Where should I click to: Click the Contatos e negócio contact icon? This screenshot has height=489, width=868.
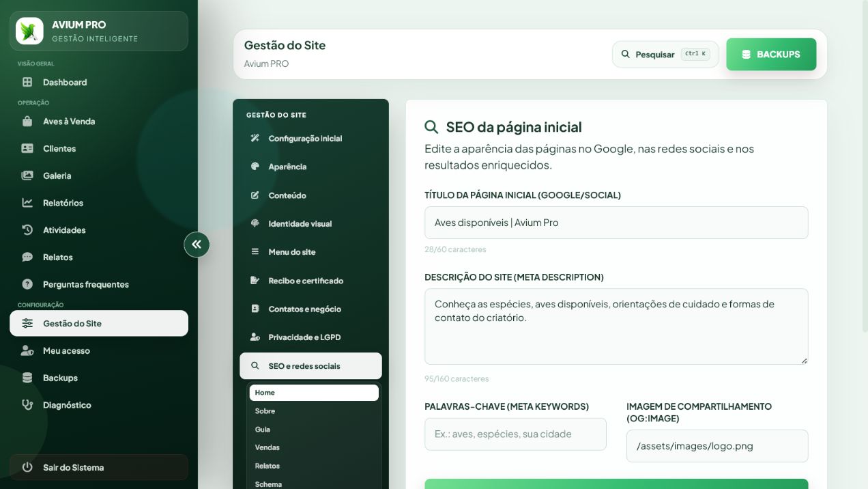point(255,309)
